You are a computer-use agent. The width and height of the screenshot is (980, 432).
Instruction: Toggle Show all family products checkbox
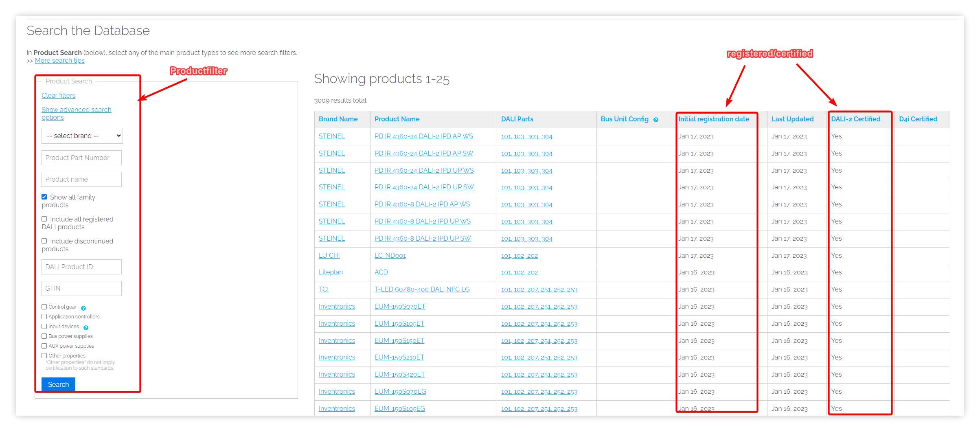(44, 197)
